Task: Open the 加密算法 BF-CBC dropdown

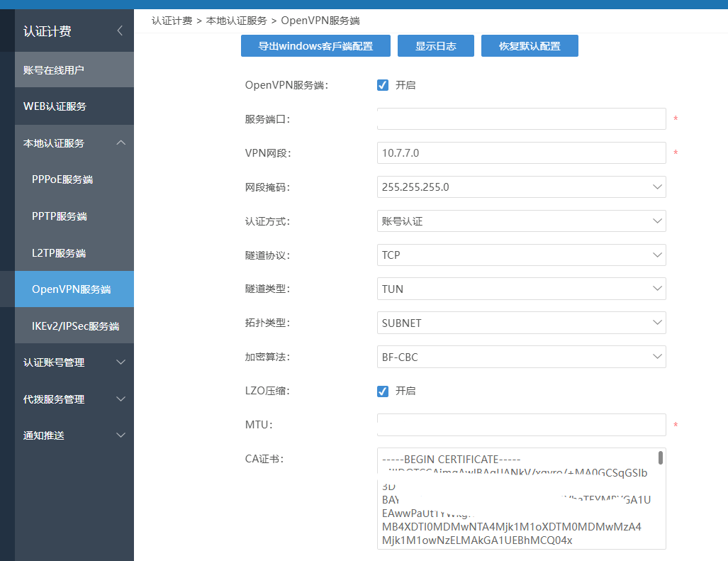Action: point(521,357)
